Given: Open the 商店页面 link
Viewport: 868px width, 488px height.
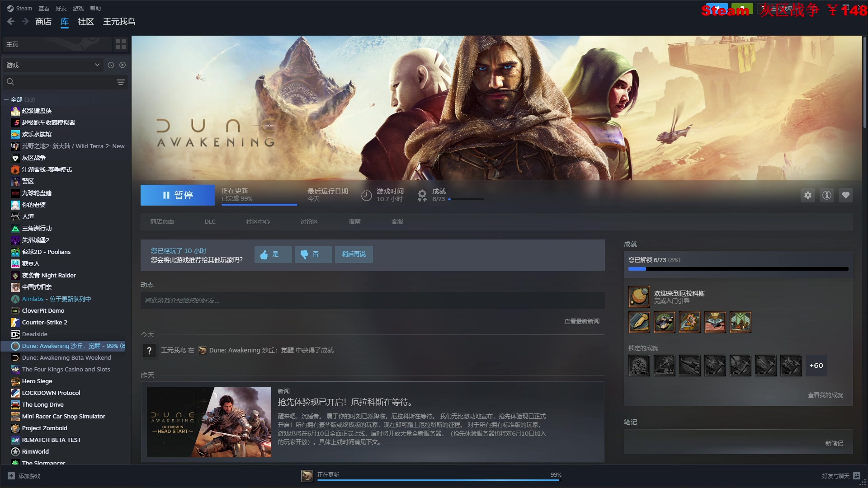Looking at the screenshot, I should (162, 221).
